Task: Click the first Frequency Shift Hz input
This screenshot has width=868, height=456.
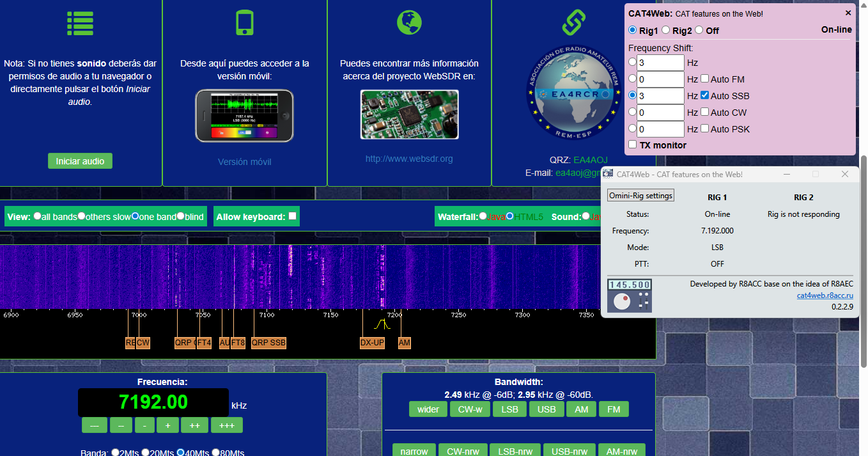Action: 660,63
